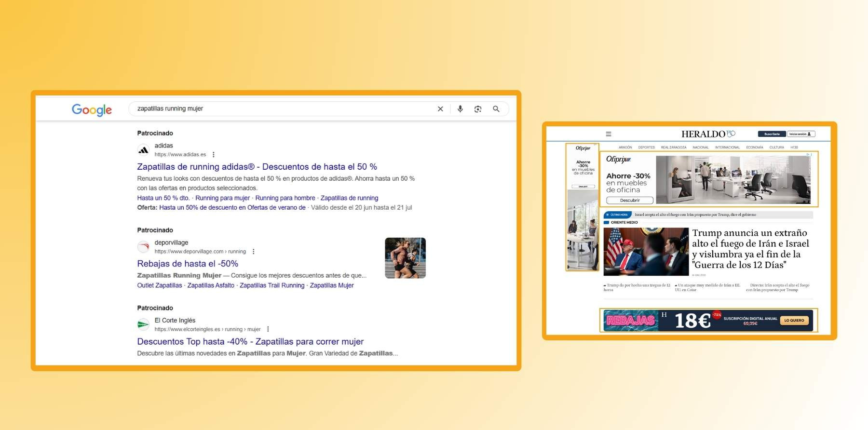Click the El Corte Inglés favicon
Viewport: 868px width, 430px height.
point(143,324)
